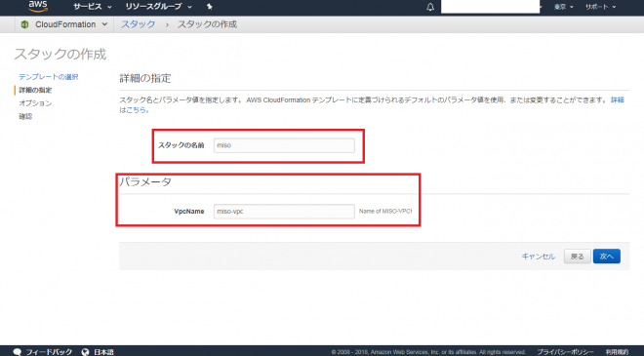Open the サポート menu

coord(600,7)
